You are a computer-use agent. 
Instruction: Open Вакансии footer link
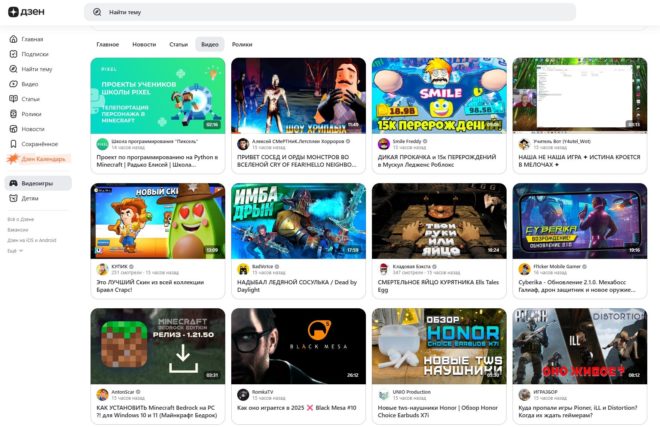coord(18,230)
